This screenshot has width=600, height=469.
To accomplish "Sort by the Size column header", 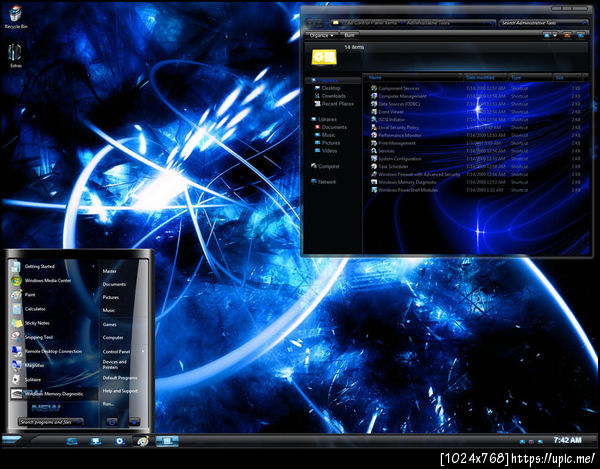I will tap(568, 78).
